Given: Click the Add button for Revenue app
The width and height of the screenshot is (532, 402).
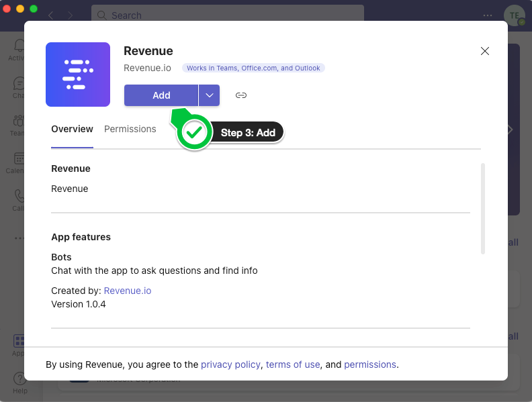Looking at the screenshot, I should pos(161,95).
